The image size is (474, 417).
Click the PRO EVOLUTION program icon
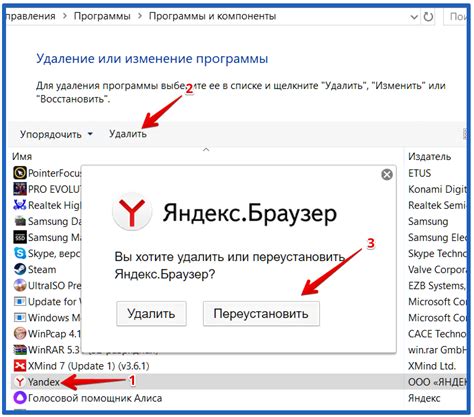[20, 189]
